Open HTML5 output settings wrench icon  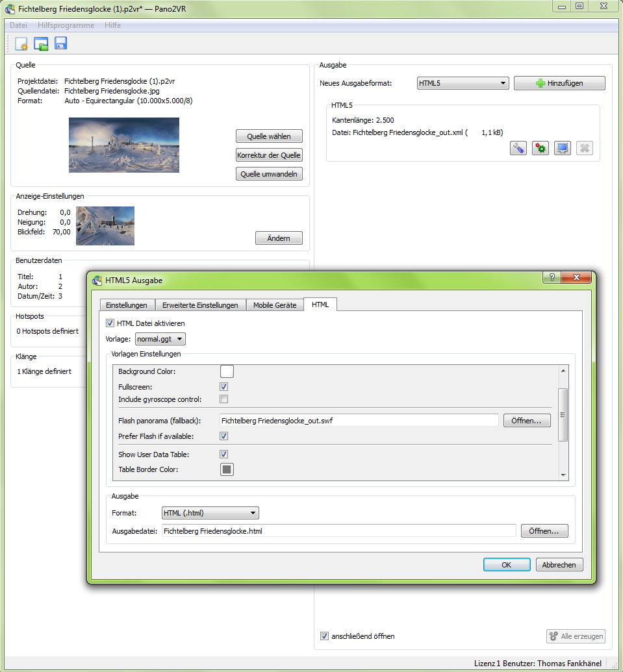click(517, 148)
